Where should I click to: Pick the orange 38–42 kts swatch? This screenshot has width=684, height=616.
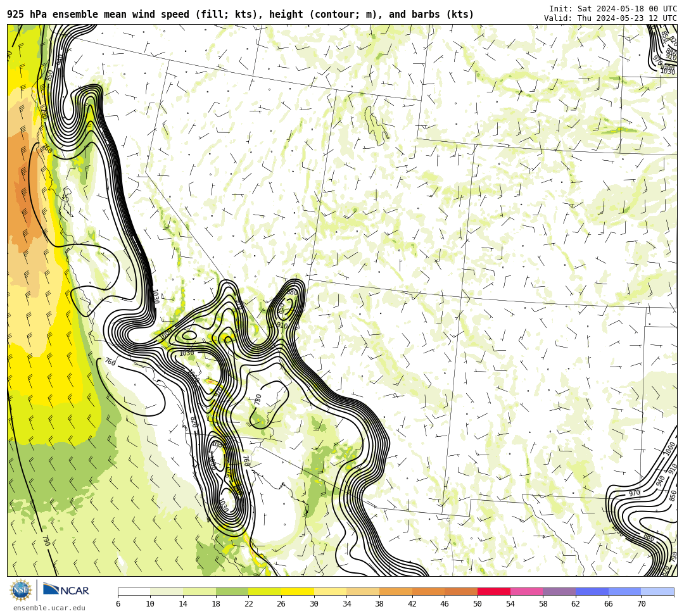coord(396,591)
